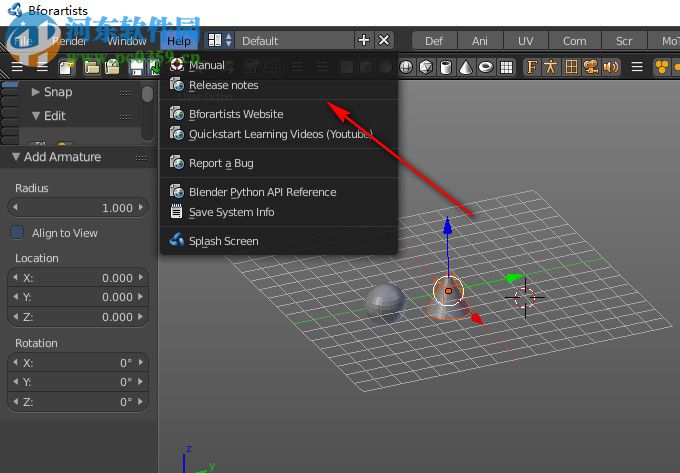Add a Metaball object
680x473 pixels.
(x=662, y=67)
